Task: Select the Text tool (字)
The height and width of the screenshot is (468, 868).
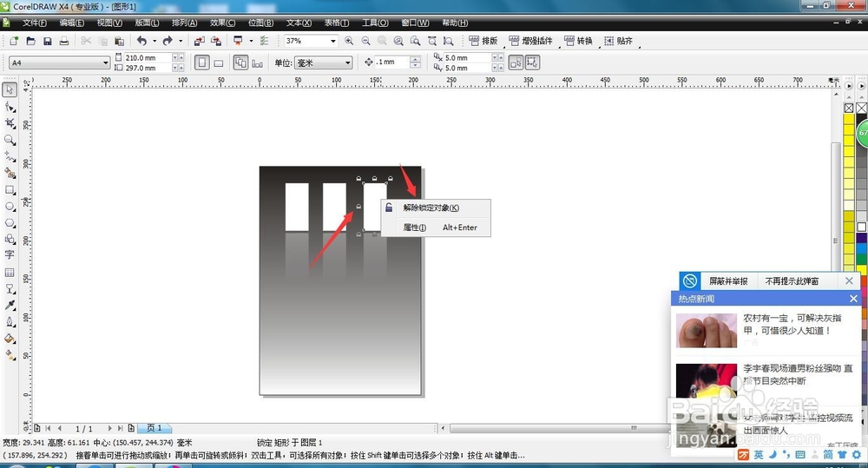Action: click(10, 254)
